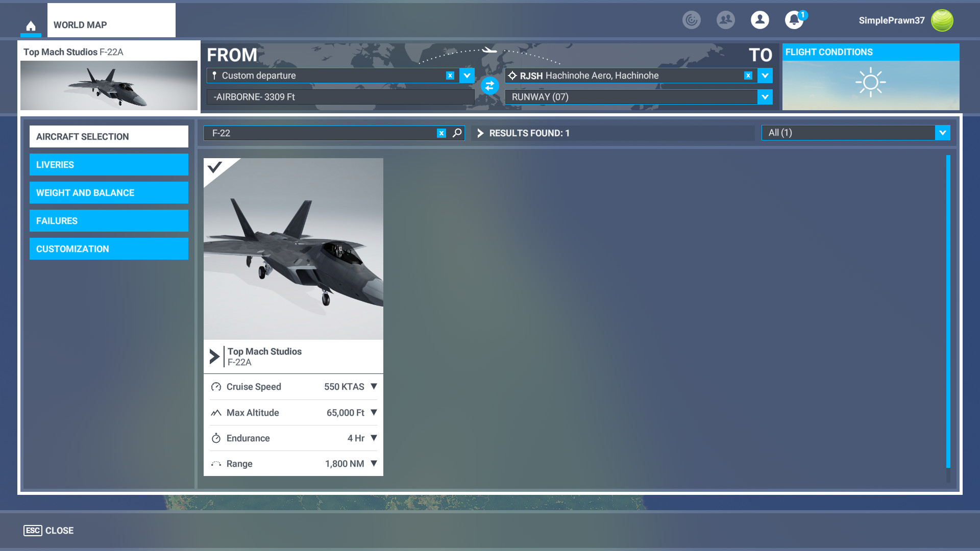The height and width of the screenshot is (551, 980).
Task: Open the RUNWAY (07) dropdown
Action: pyautogui.click(x=765, y=97)
